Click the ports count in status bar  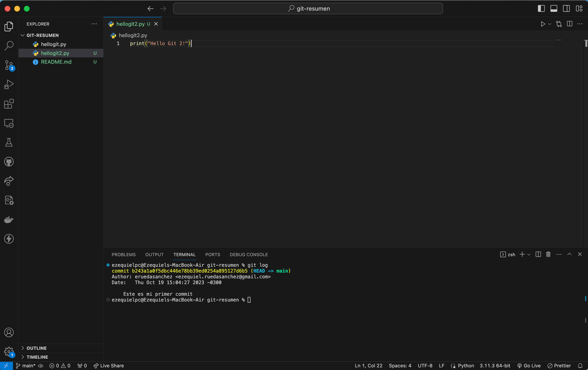tap(82, 366)
